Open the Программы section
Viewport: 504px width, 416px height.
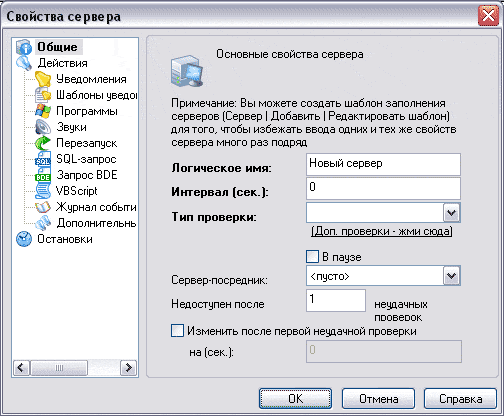(87, 111)
